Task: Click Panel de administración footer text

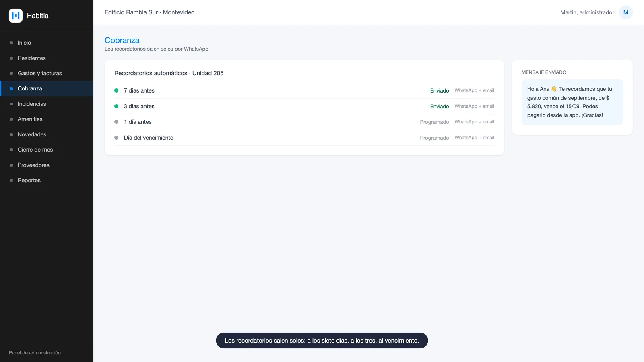Action: click(35, 353)
